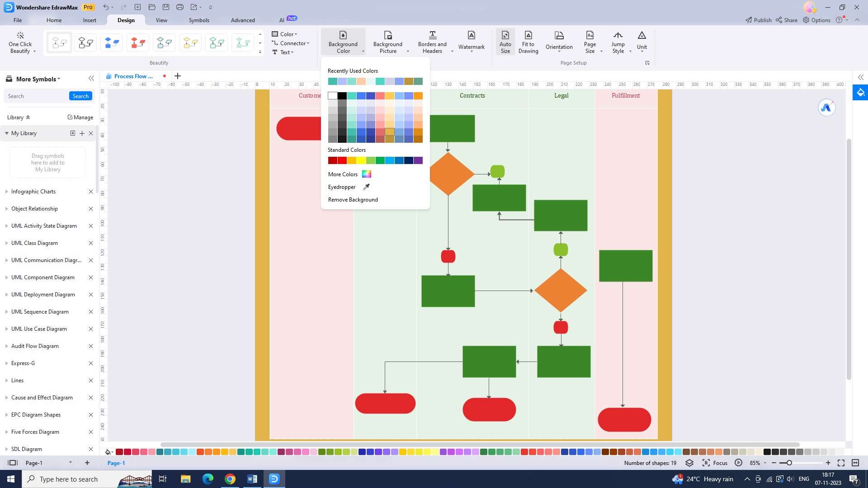This screenshot has height=488, width=868.
Task: Toggle full screen view
Action: tap(841, 463)
